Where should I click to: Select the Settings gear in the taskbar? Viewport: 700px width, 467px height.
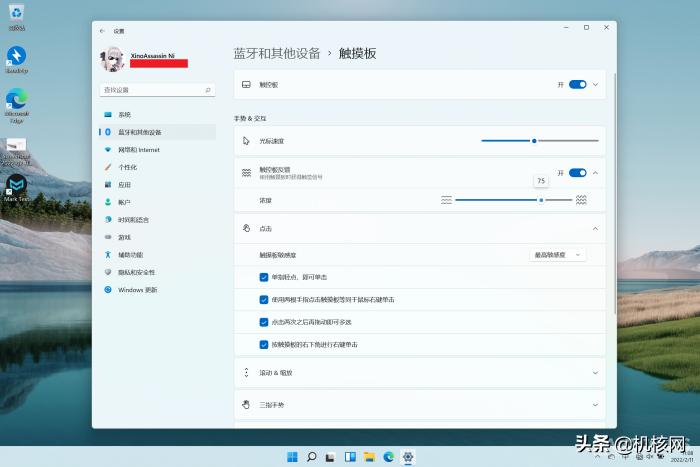coord(408,457)
